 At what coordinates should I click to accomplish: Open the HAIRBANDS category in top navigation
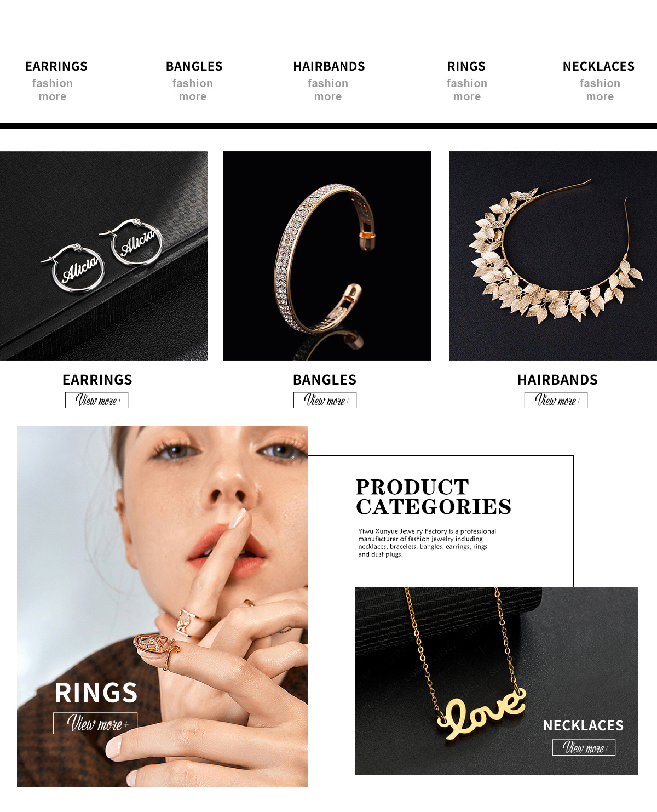click(x=329, y=67)
